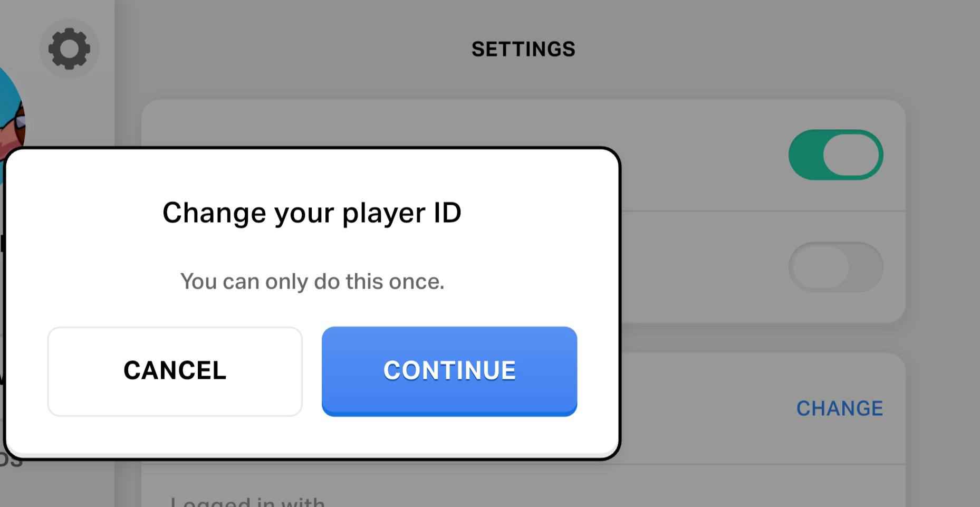Enable the gray disabled toggle switch
The height and width of the screenshot is (507, 980).
tap(835, 267)
